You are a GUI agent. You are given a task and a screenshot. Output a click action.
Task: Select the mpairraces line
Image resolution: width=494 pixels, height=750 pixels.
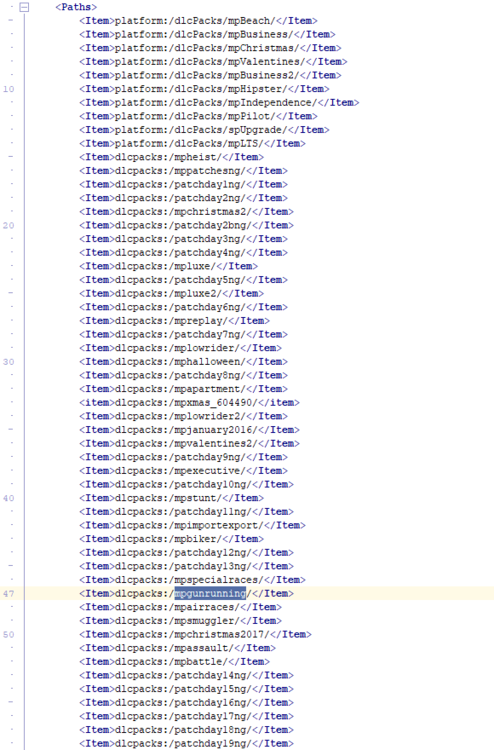pyautogui.click(x=181, y=607)
